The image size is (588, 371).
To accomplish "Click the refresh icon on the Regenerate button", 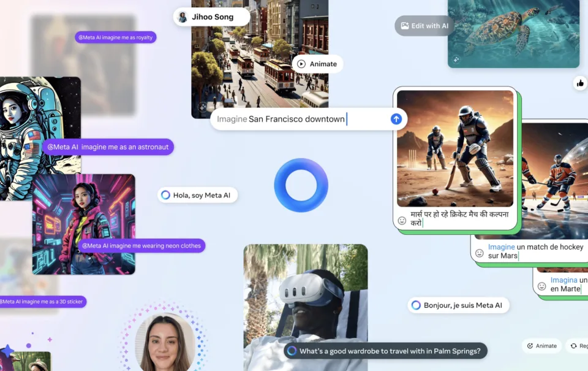I will click(574, 346).
